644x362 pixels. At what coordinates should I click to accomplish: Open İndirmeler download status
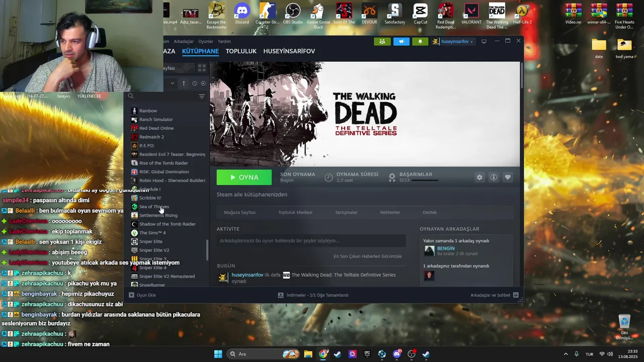pyautogui.click(x=313, y=295)
